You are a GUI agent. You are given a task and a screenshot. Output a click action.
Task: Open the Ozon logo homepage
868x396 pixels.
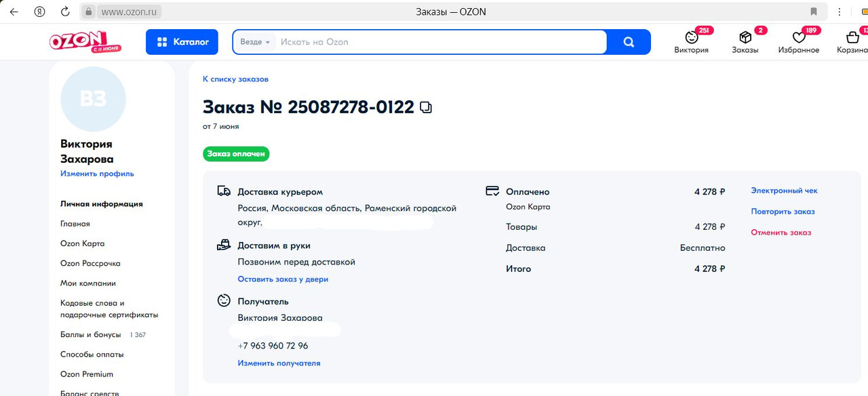click(x=85, y=41)
